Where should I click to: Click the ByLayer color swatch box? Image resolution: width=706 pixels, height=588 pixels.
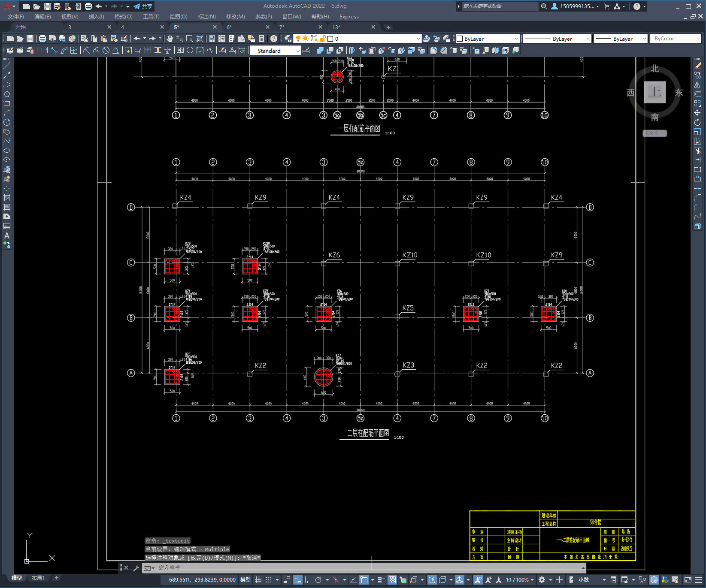(x=460, y=39)
